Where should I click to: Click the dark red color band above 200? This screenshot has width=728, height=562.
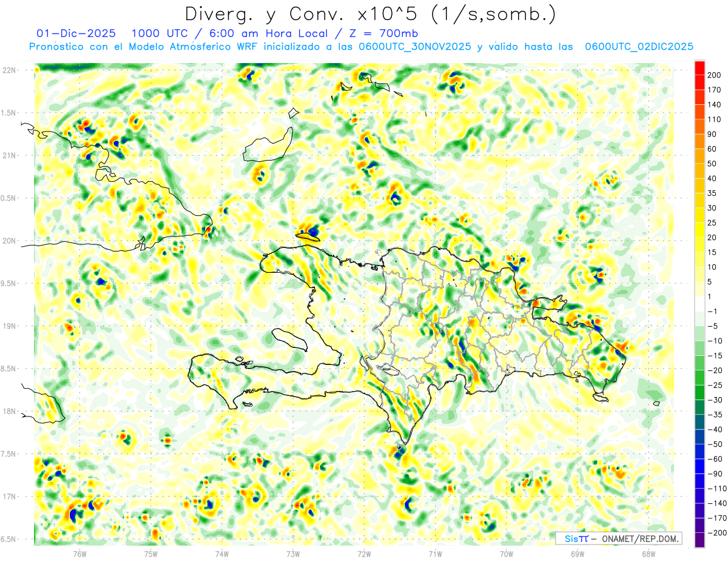coord(699,67)
